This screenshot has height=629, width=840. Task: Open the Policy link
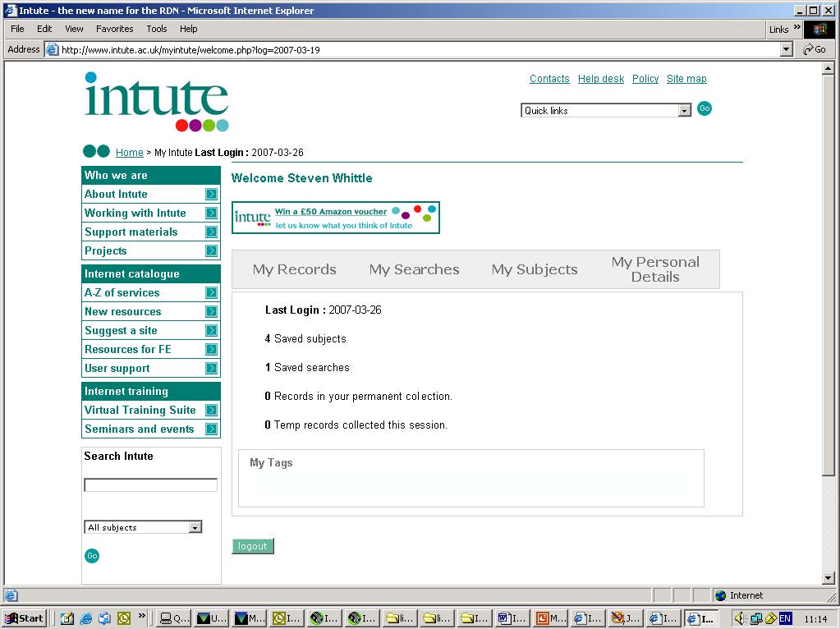645,79
